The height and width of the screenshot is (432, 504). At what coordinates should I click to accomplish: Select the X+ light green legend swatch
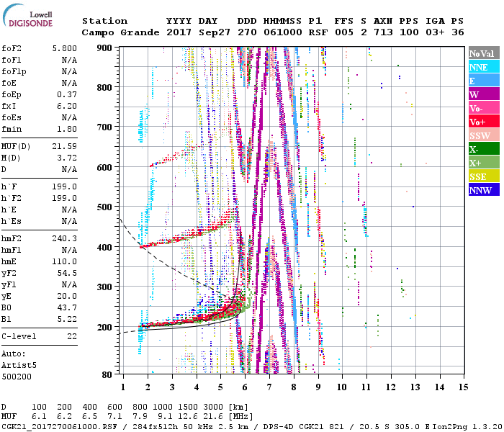[484, 162]
